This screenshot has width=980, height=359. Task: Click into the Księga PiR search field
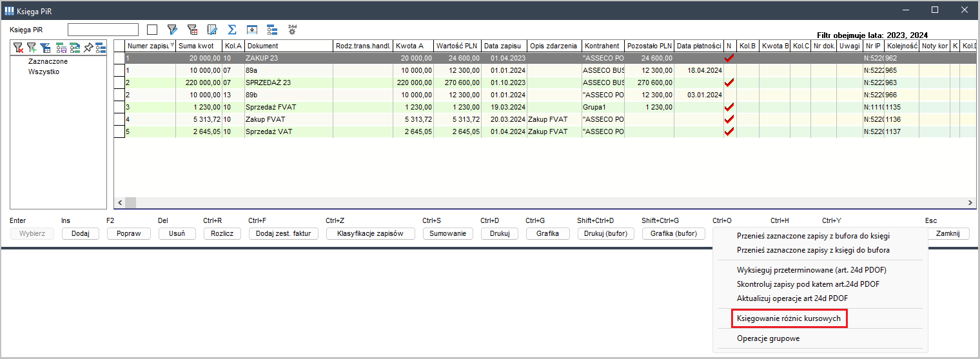(103, 30)
